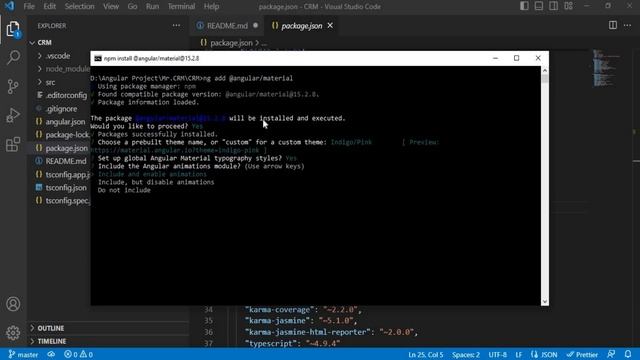Toggle panel layout icon in title bar
Screen dimensions: 640x360
pyautogui.click(x=539, y=6)
